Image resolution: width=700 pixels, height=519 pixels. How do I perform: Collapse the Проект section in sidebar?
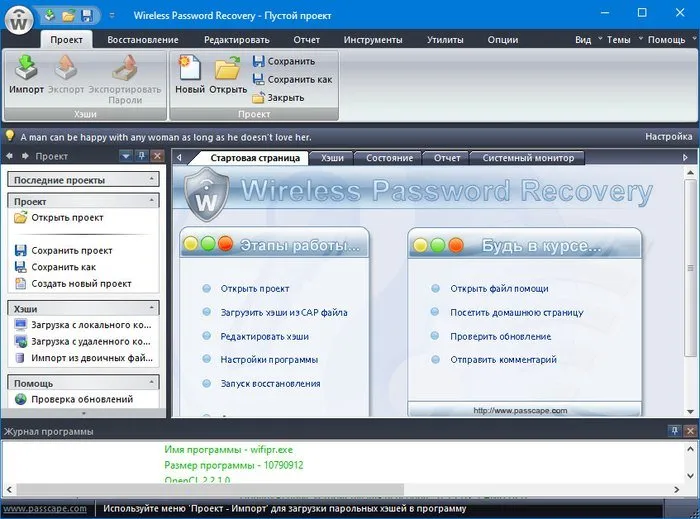click(152, 200)
